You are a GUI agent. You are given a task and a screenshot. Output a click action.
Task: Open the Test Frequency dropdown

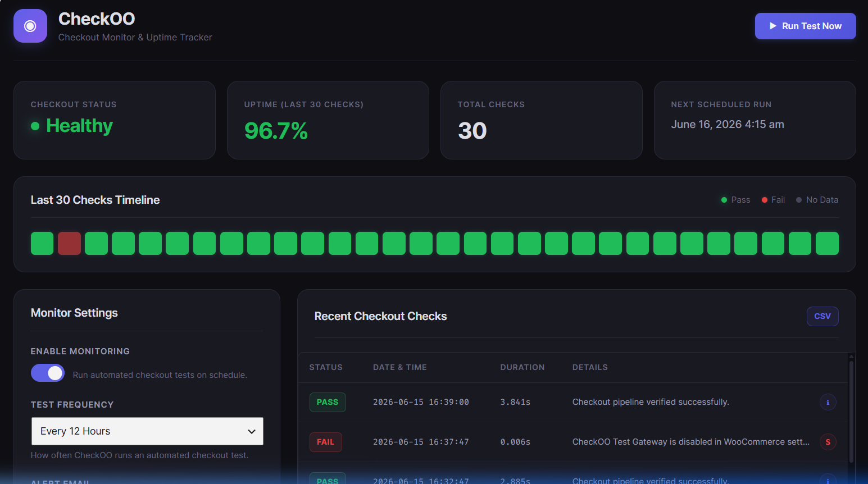coord(147,431)
